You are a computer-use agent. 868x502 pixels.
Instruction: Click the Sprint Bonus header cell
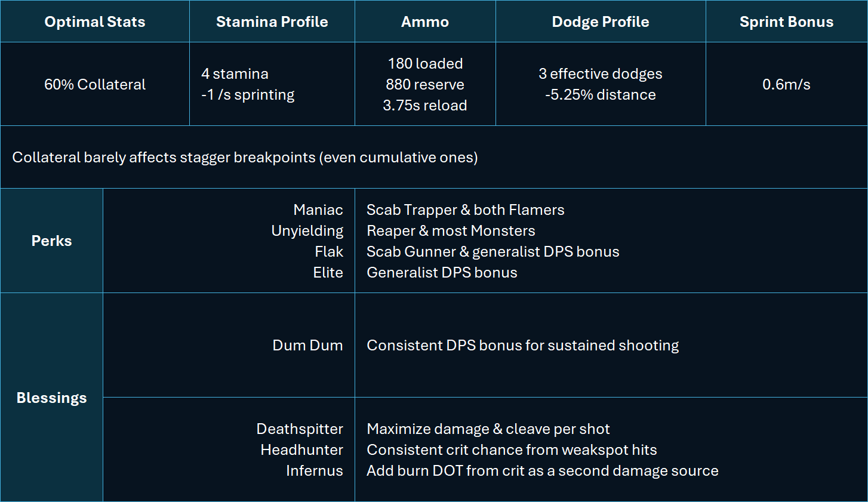tap(786, 21)
